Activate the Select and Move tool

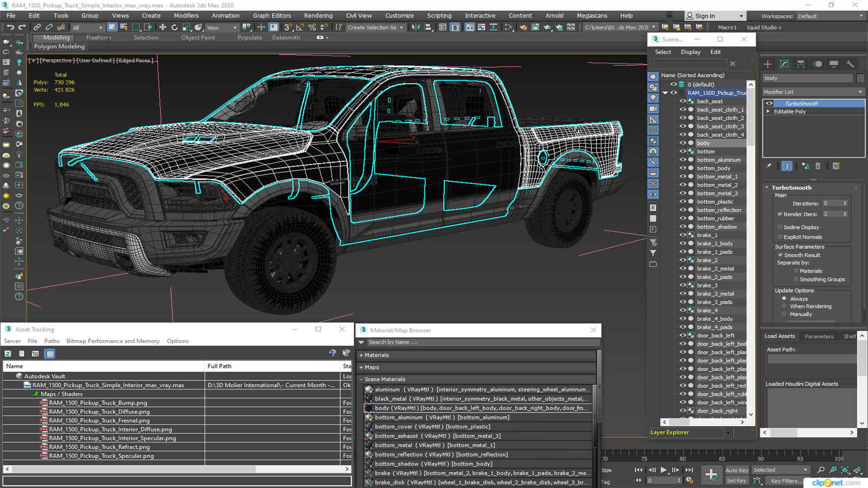163,27
